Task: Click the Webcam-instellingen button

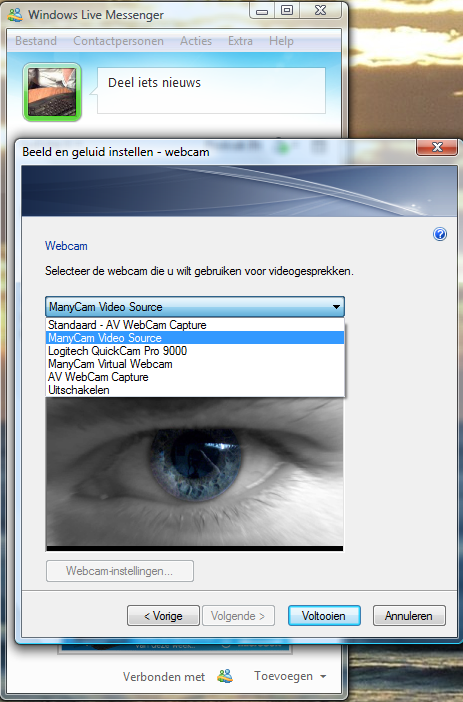Action: coord(120,571)
